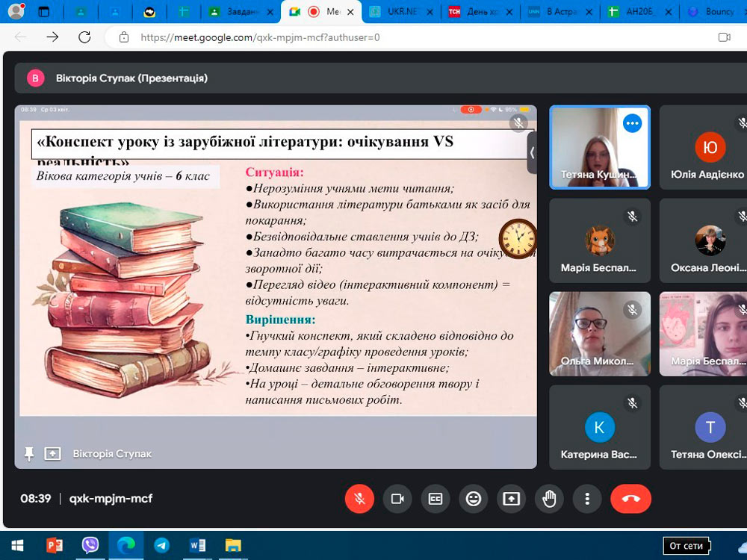The width and height of the screenshot is (747, 560).
Task: Switch to the UKR.NET browser tab
Action: [x=402, y=12]
